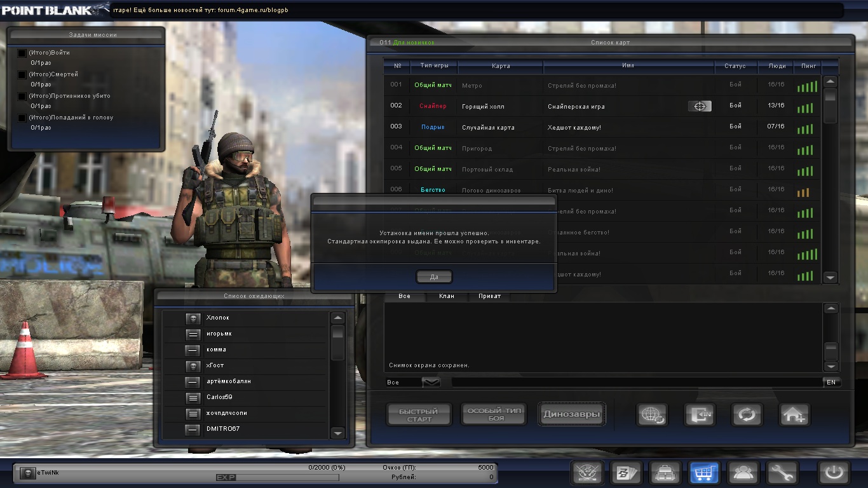The image size is (868, 488).
Task: Select room 004 Пригород row
Action: click(601, 148)
